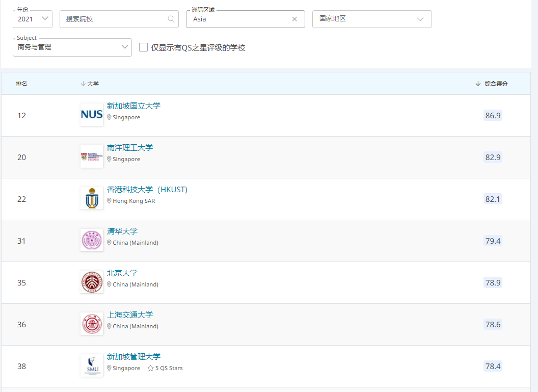Viewport: 538px width, 392px height.
Task: Click the score 82.1
Action: (493, 199)
